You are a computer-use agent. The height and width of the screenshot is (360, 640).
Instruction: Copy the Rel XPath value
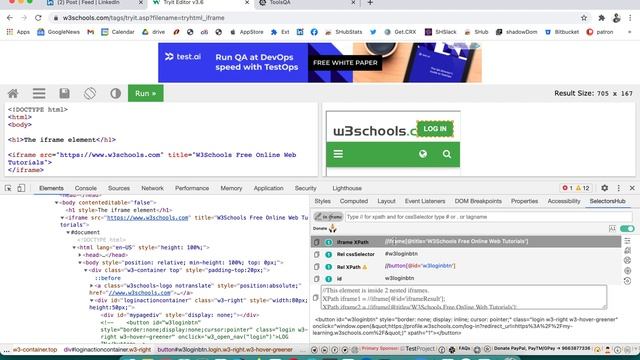tap(316, 267)
